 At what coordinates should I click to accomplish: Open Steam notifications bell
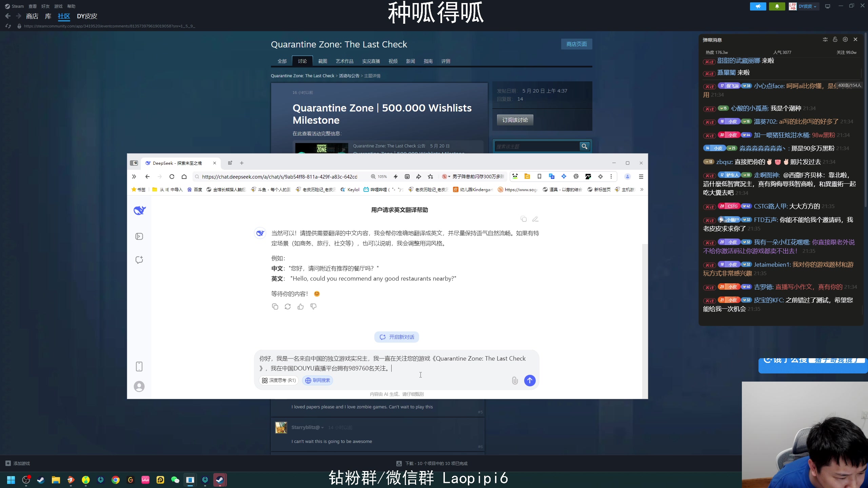[777, 6]
